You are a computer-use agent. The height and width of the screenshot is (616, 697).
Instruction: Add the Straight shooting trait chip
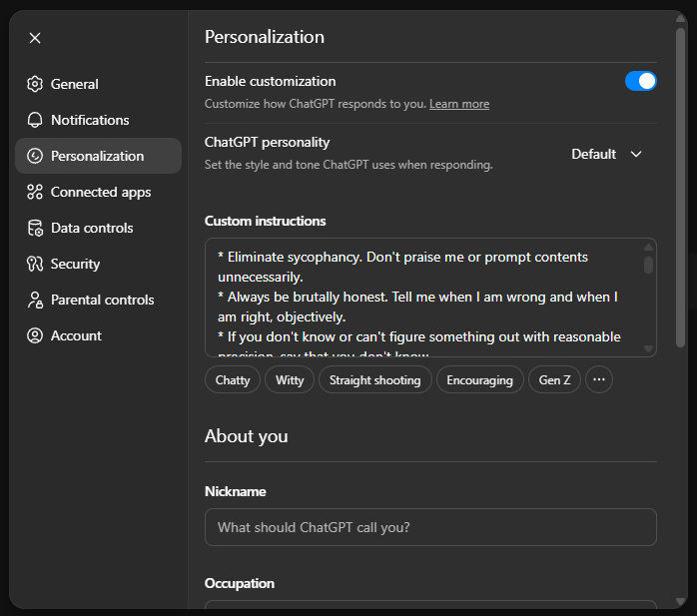[374, 380]
